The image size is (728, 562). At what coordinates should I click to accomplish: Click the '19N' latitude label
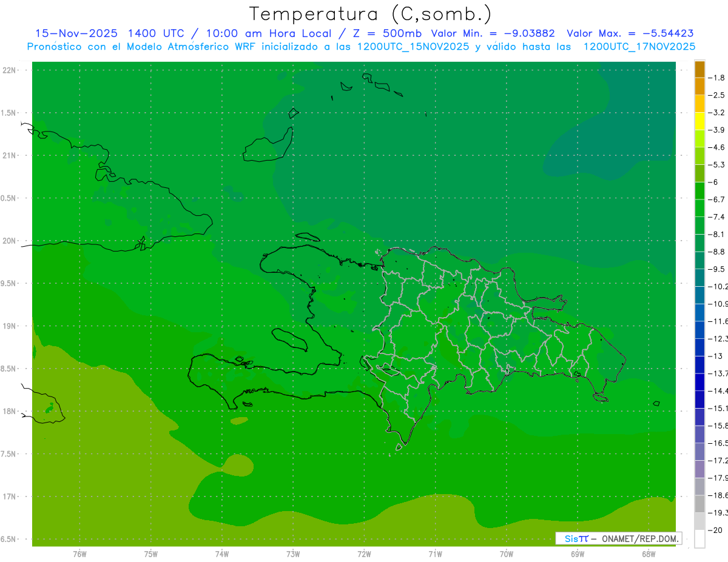point(8,326)
